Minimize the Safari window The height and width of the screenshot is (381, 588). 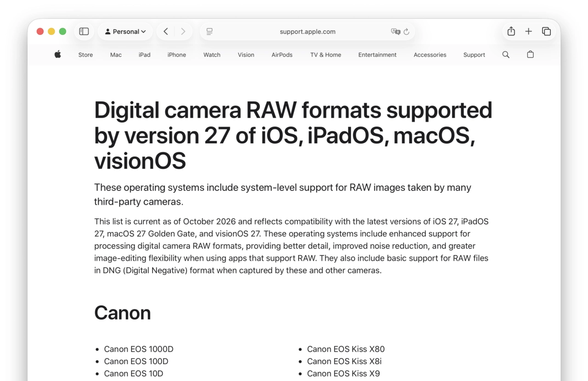tap(51, 31)
